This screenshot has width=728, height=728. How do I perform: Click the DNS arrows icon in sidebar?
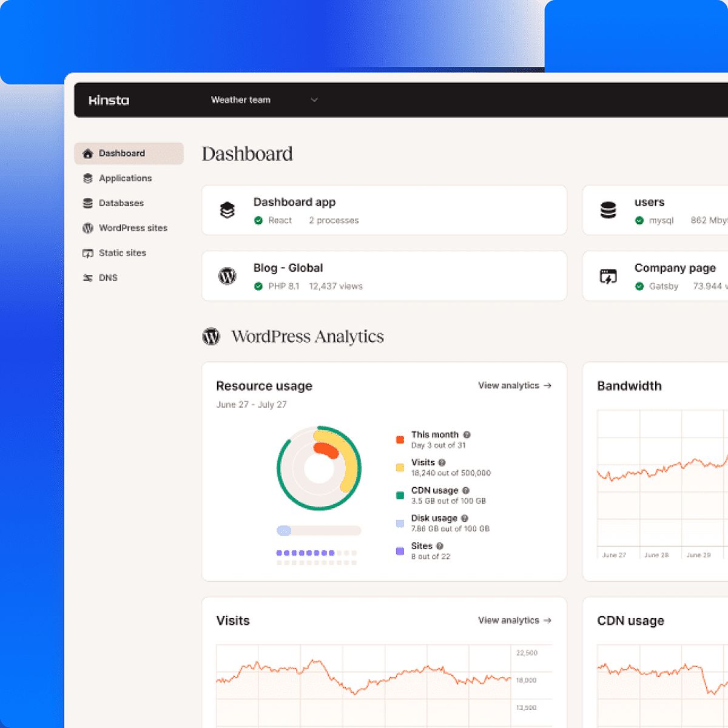pos(88,278)
